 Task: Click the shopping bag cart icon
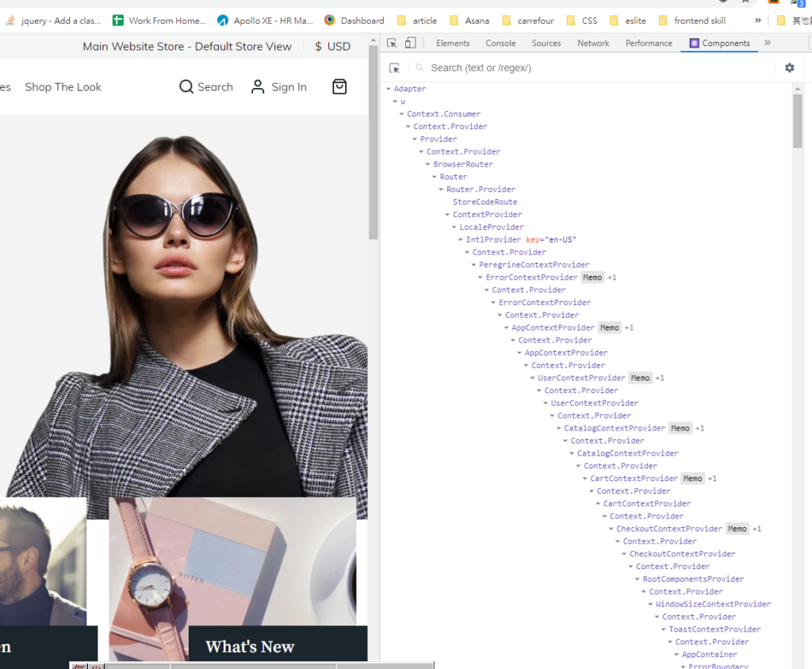(339, 87)
